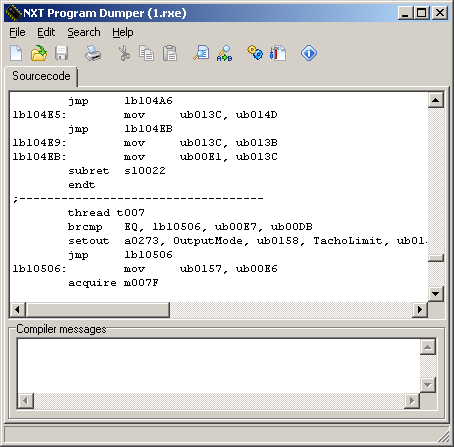Click 'TachoLimit' in the setout line
This screenshot has width=454, height=447.
tap(348, 241)
